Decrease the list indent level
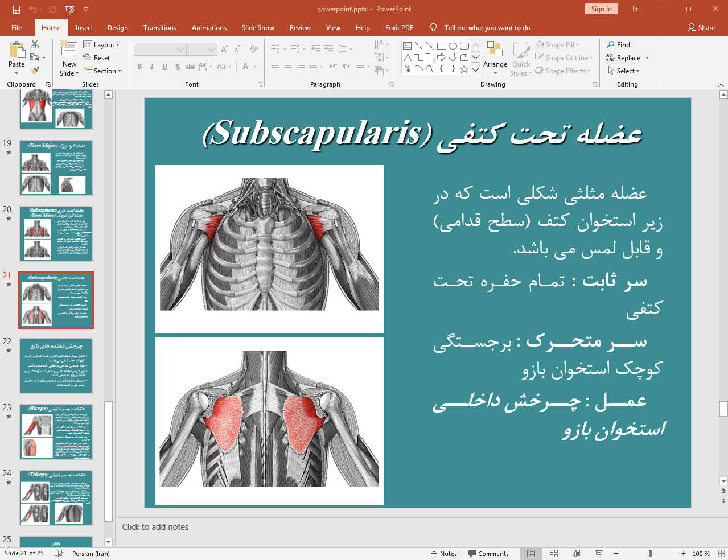The width and height of the screenshot is (728, 560). tap(316, 49)
